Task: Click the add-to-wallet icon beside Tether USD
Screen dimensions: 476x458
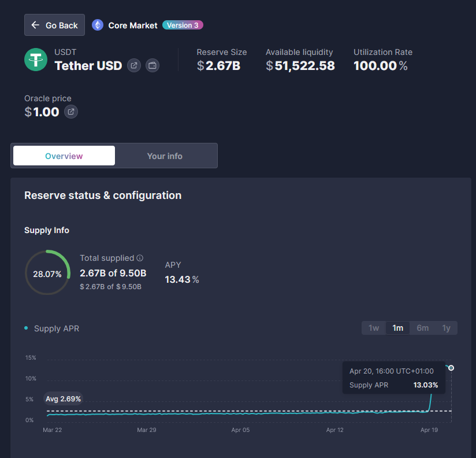Action: tap(153, 65)
